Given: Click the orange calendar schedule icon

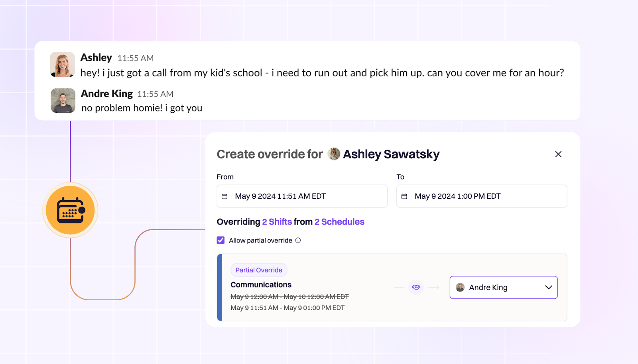Looking at the screenshot, I should click(70, 209).
